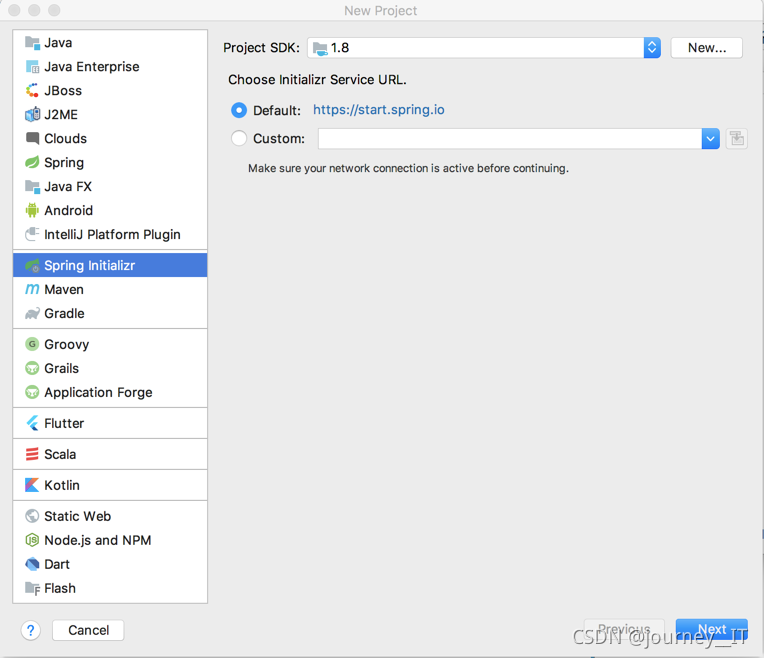Click the Java folder icon

(x=32, y=43)
